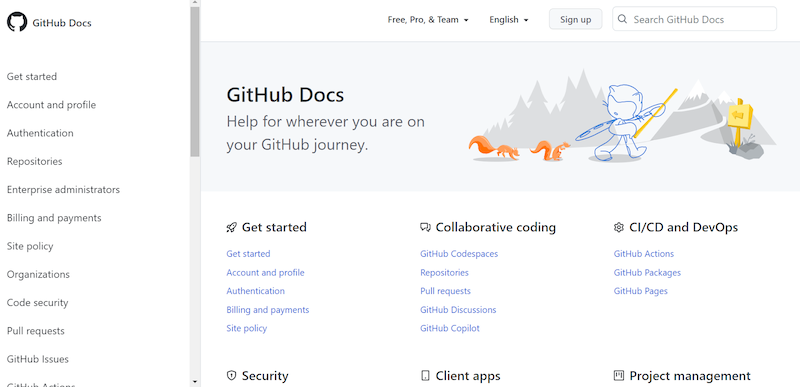Click the Collaborative coding section heading
This screenshot has height=387, width=800.
[495, 227]
